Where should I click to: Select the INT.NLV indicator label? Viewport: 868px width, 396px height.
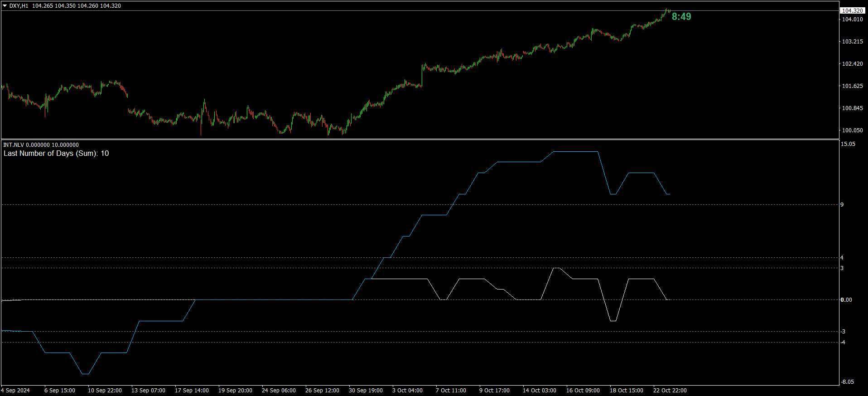(14, 145)
